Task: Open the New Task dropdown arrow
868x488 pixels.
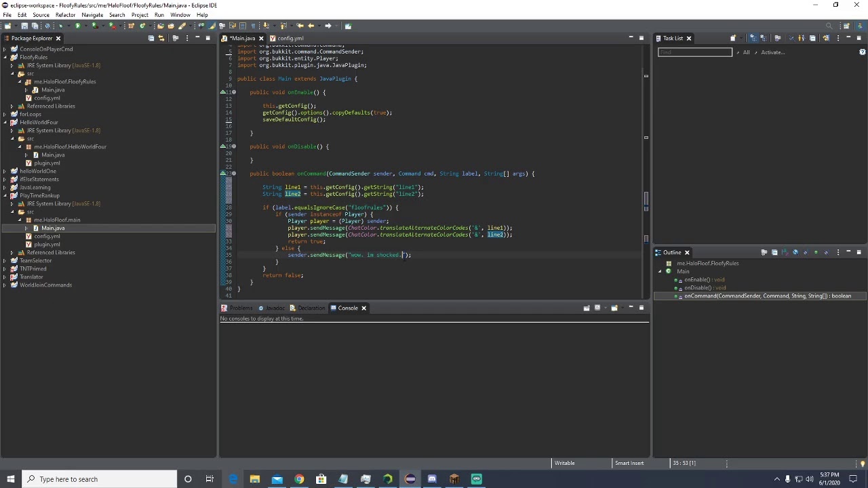Action: tap(741, 38)
